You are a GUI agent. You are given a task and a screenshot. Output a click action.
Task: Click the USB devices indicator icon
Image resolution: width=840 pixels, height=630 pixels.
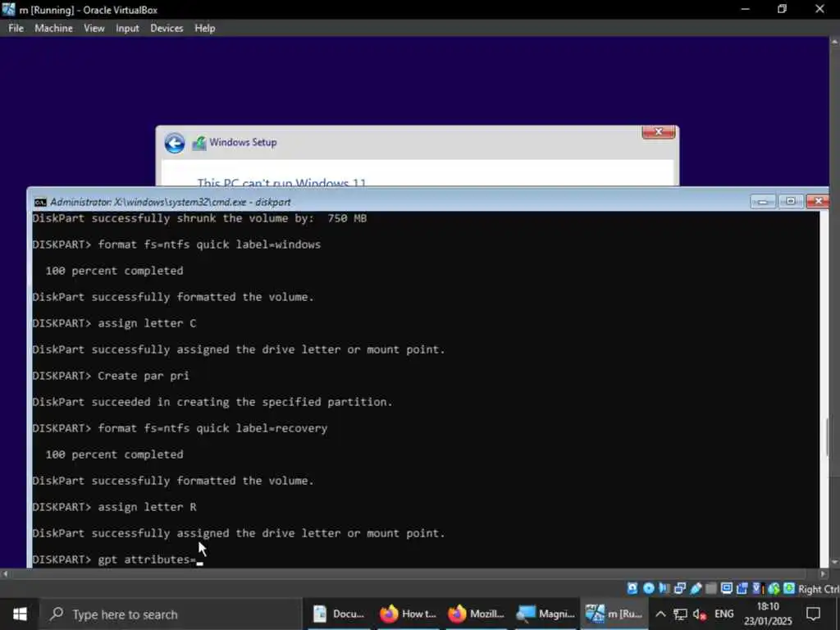pos(696,588)
